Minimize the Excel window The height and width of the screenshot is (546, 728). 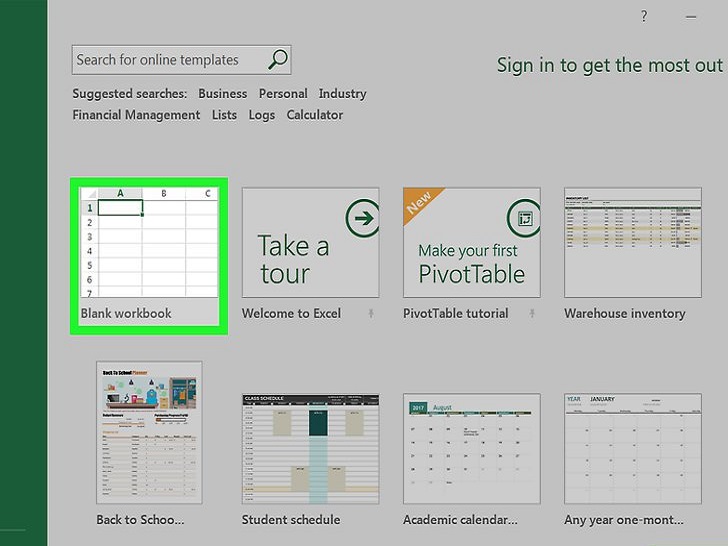(x=691, y=17)
